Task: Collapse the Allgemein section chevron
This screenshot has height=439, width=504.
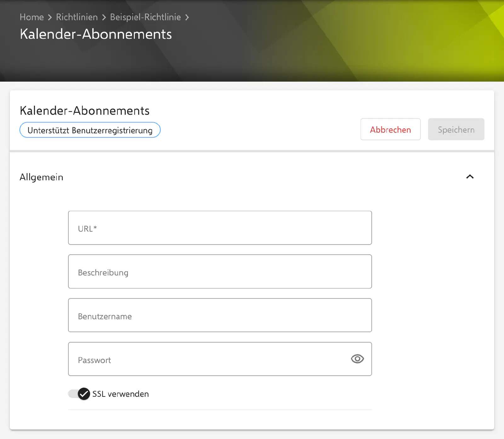Action: [x=470, y=177]
